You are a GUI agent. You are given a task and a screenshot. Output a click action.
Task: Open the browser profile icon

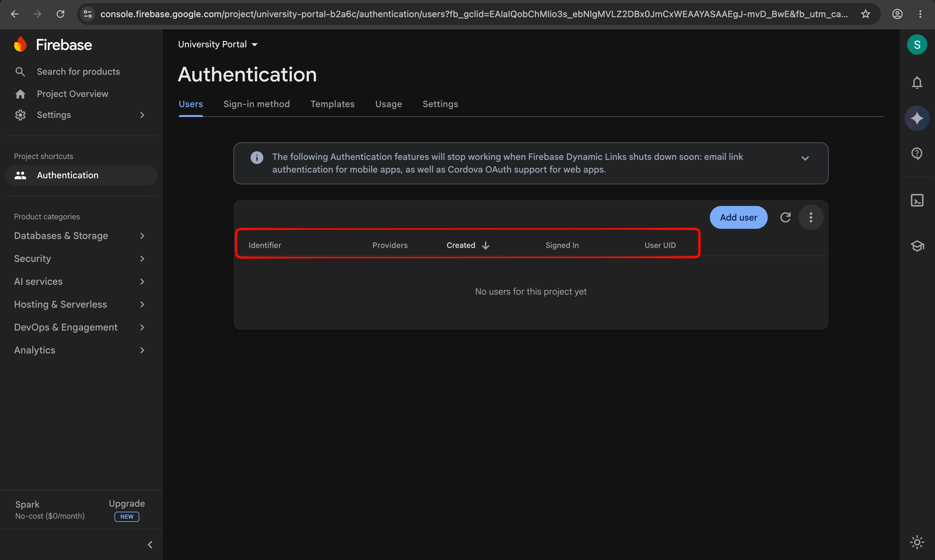coord(897,14)
